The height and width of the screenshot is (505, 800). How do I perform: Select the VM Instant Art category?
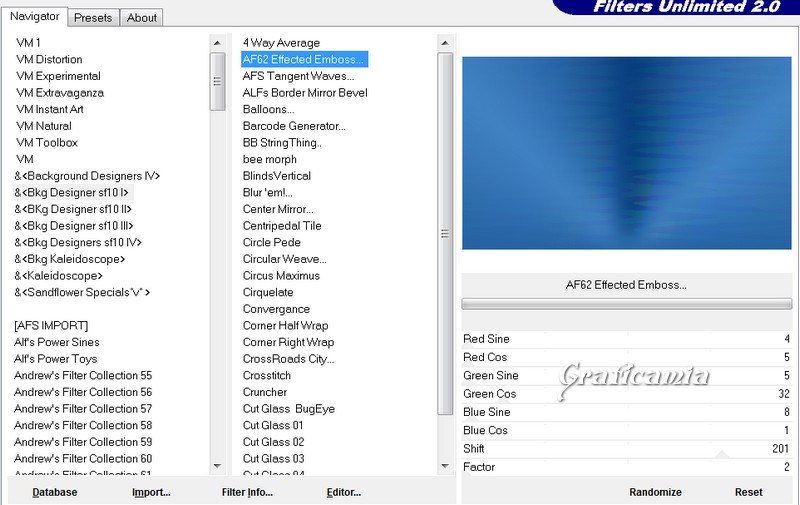[x=49, y=109]
